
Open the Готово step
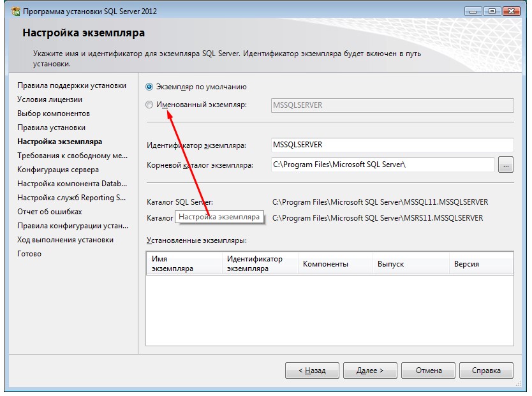point(29,254)
